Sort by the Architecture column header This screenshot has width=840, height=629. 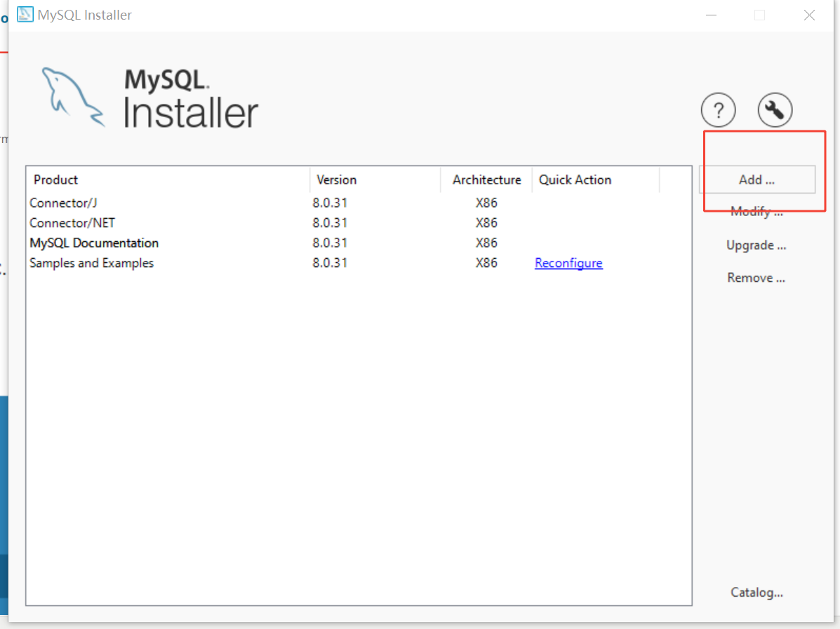486,180
